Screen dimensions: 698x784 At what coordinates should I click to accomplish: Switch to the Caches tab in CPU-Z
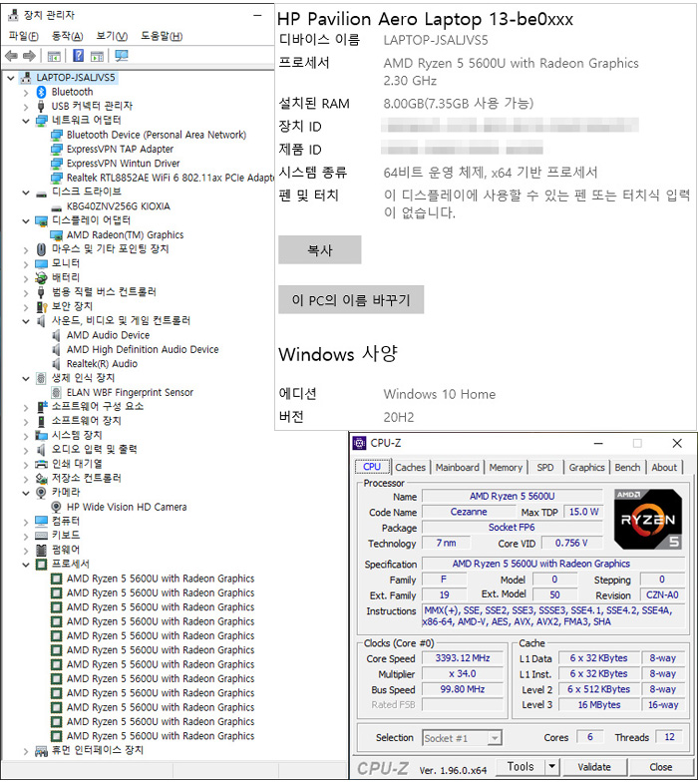[410, 468]
